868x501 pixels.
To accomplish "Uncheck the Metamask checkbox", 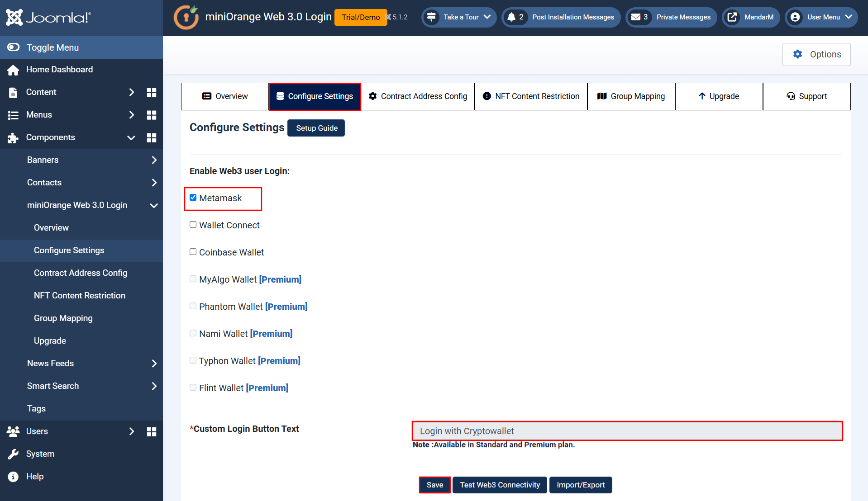I will pos(193,198).
